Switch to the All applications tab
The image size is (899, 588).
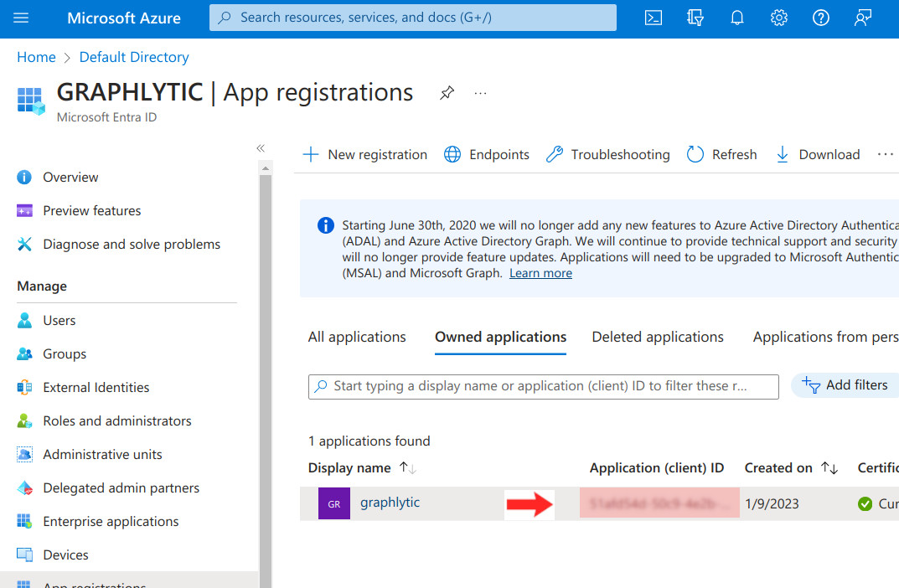point(357,337)
